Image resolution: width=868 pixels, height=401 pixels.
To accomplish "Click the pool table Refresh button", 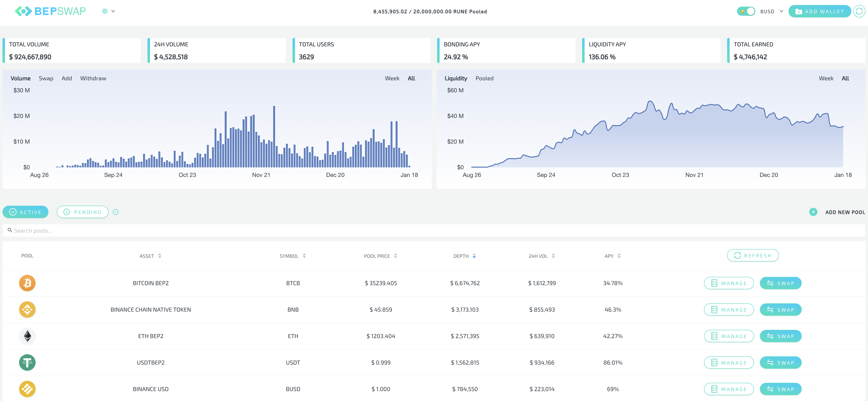I will [752, 255].
